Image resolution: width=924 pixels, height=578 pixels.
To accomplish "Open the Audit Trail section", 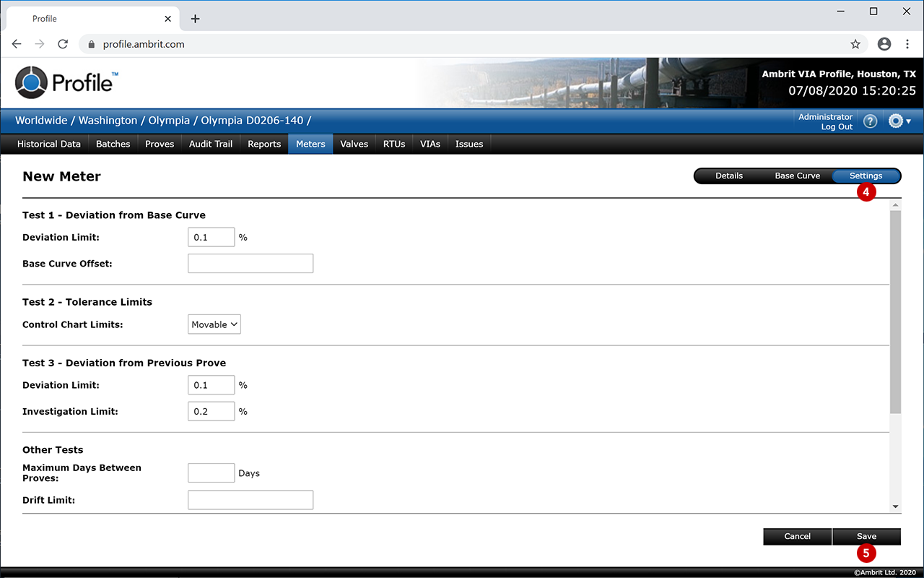I will pos(211,144).
